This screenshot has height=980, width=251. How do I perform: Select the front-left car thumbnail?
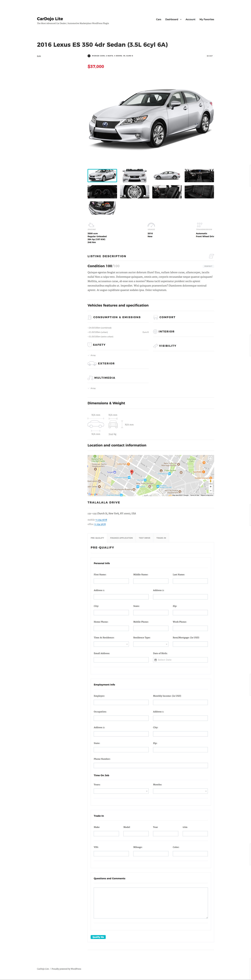[102, 176]
